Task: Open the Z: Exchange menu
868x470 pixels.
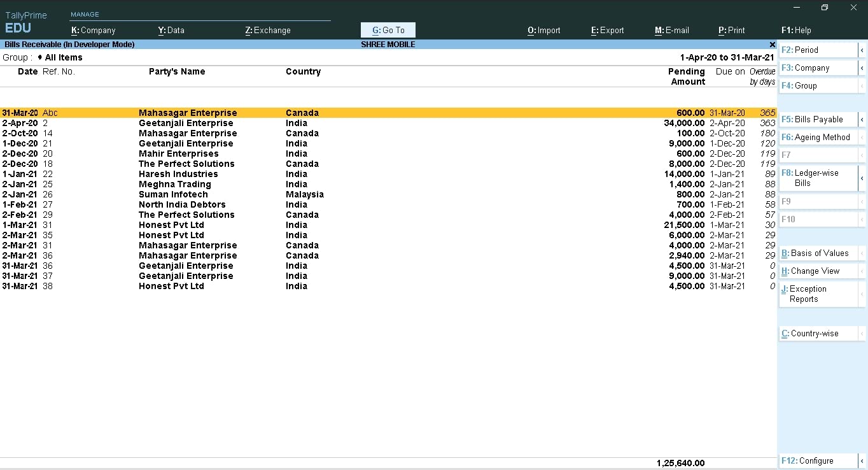Action: pyautogui.click(x=267, y=30)
